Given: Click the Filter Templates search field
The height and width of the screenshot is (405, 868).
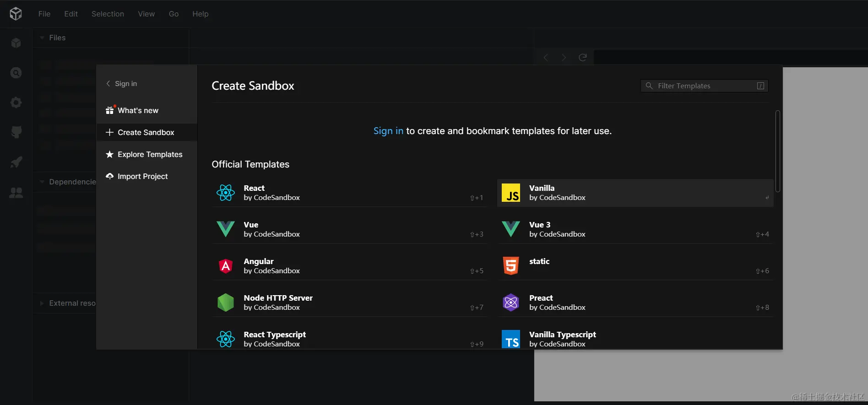Looking at the screenshot, I should (704, 86).
